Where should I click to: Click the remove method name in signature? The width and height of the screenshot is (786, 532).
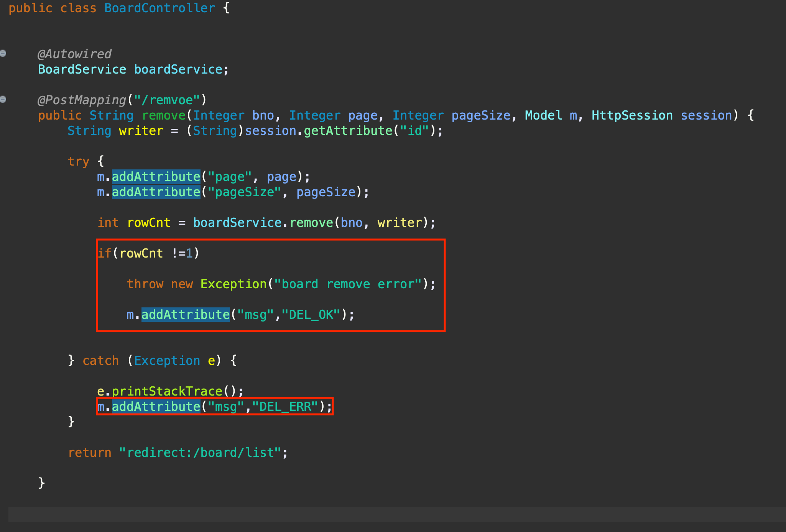[164, 115]
